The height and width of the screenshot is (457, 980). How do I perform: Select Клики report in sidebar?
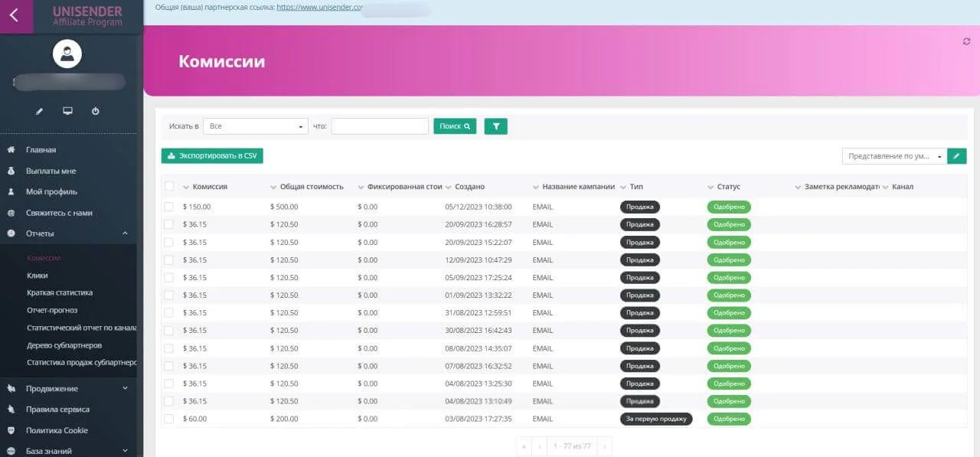coord(38,276)
